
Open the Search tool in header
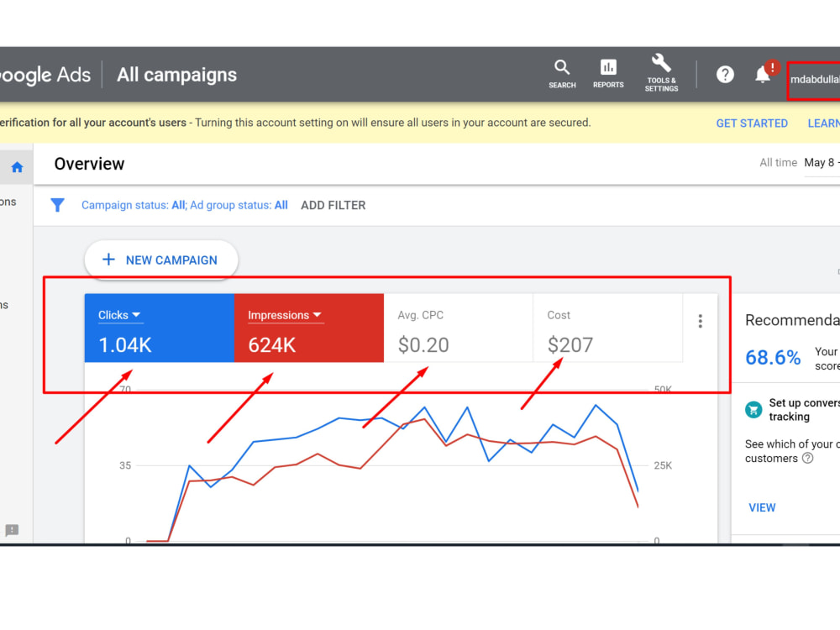point(562,74)
